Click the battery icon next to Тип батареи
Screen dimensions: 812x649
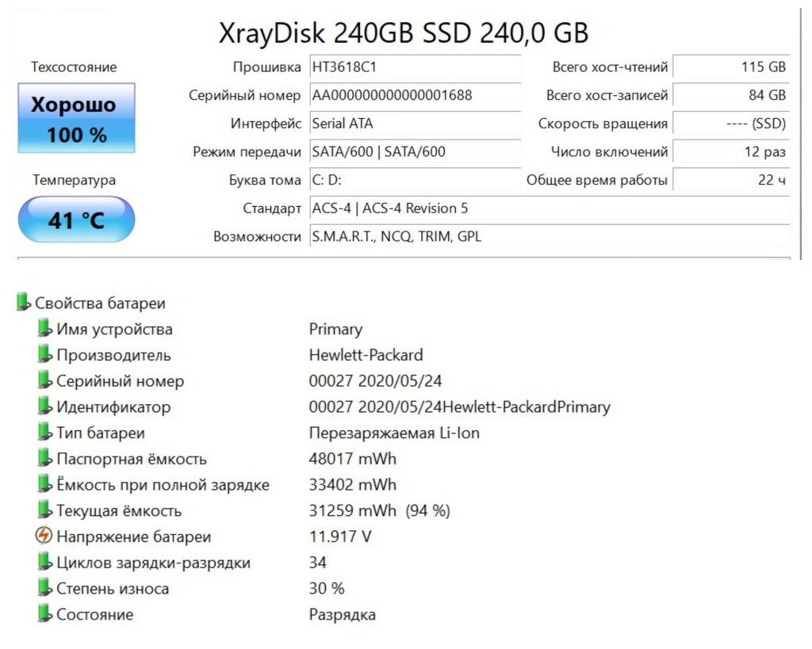coord(45,432)
